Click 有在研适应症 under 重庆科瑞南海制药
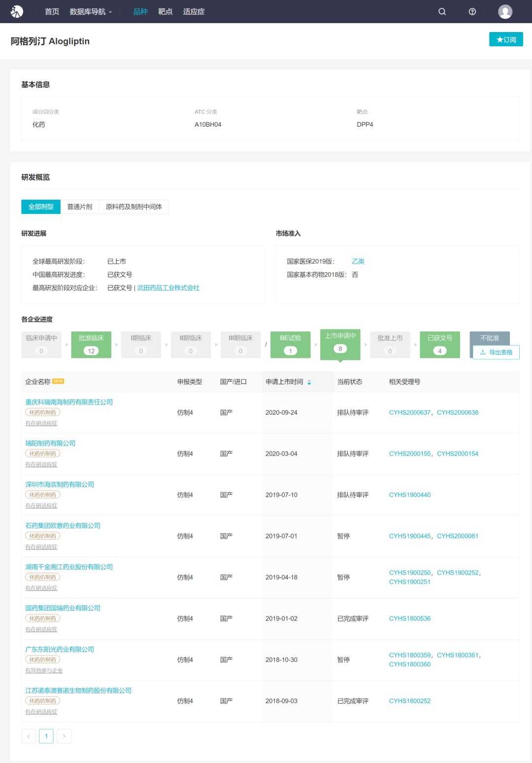The image size is (532, 763). (41, 423)
